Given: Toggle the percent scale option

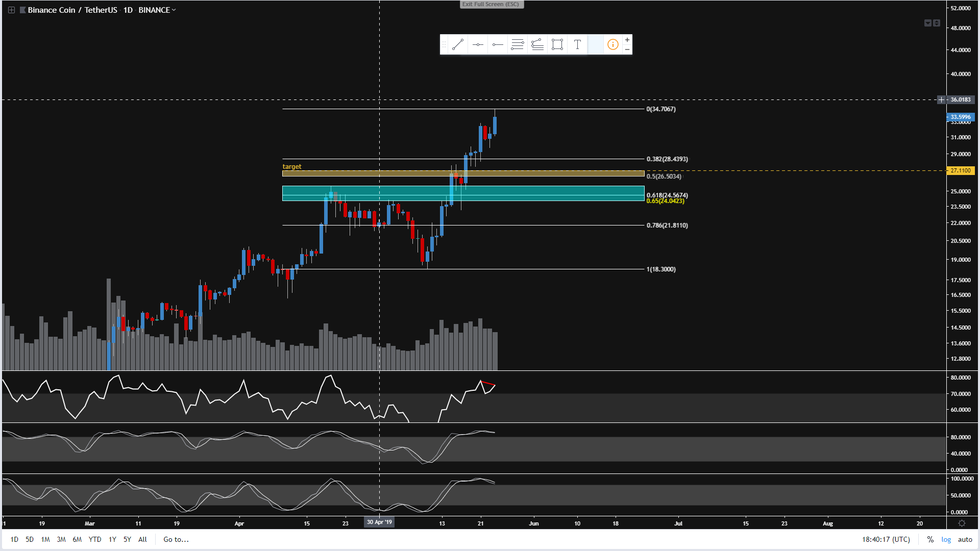Looking at the screenshot, I should point(930,539).
